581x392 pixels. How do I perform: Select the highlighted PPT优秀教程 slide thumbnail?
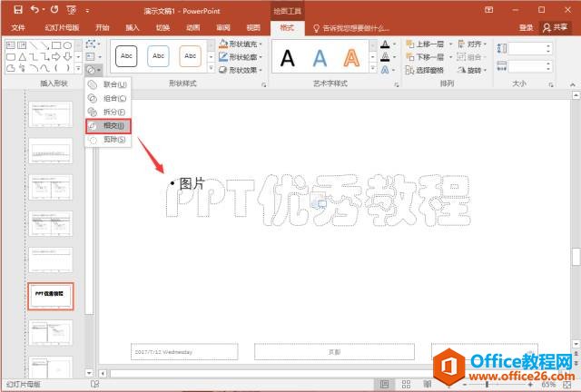tap(53, 295)
